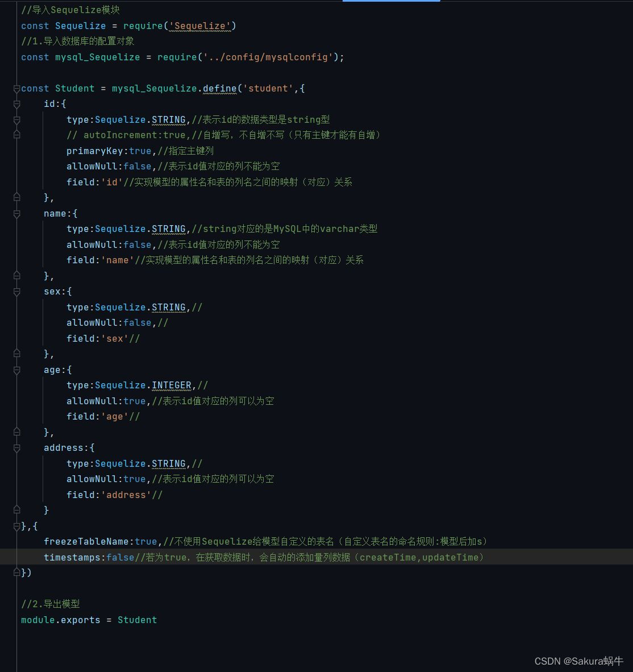
Task: Collapse the age property code block
Action: coord(16,370)
